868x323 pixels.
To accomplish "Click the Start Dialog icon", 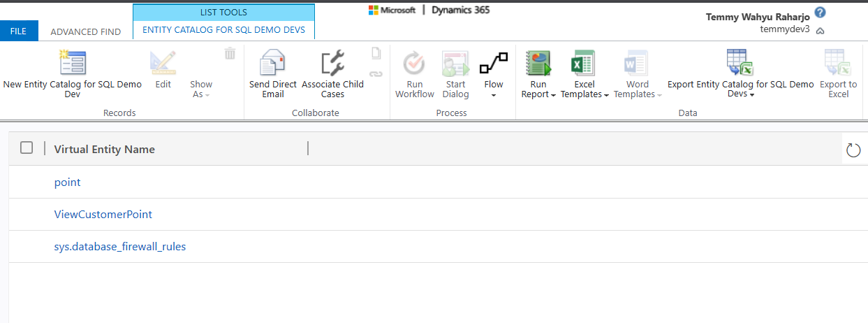I will 455,64.
